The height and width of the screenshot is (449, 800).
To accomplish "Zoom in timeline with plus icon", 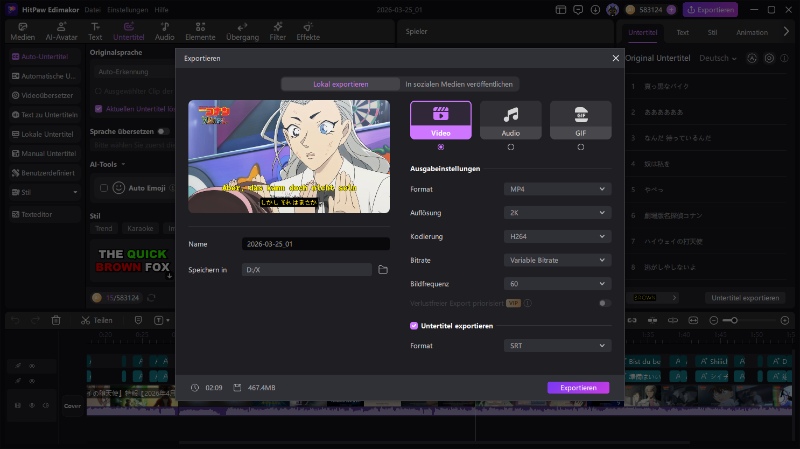I will [x=785, y=320].
